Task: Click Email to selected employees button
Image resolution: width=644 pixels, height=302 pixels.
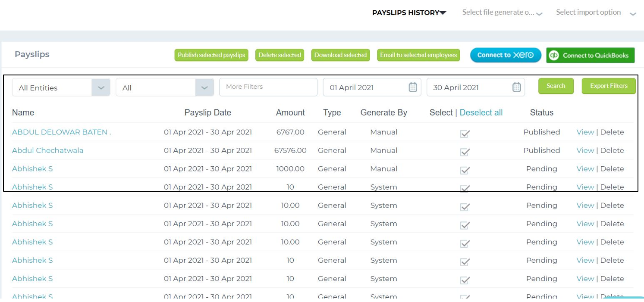Action: [x=418, y=55]
